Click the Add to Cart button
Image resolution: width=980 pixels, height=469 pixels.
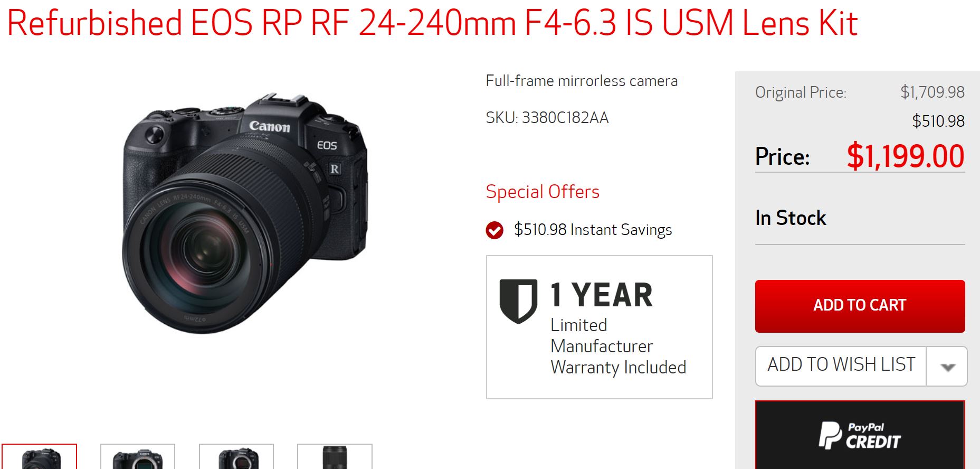point(860,306)
